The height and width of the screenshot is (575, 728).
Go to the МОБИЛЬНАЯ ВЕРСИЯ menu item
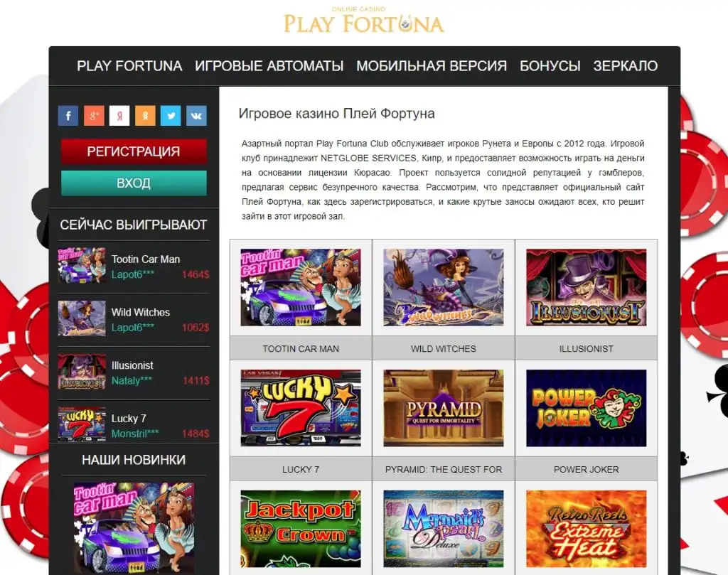[432, 66]
